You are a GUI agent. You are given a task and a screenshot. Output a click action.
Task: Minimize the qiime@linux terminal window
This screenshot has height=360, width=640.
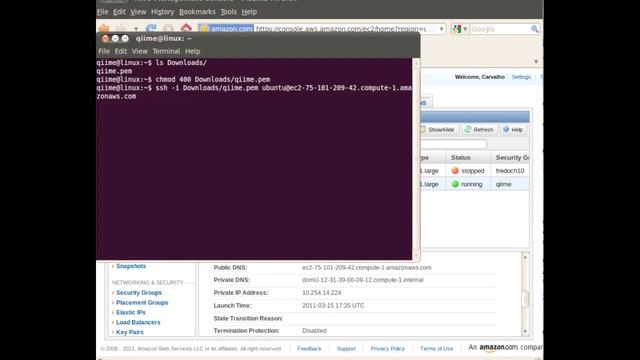click(x=115, y=38)
